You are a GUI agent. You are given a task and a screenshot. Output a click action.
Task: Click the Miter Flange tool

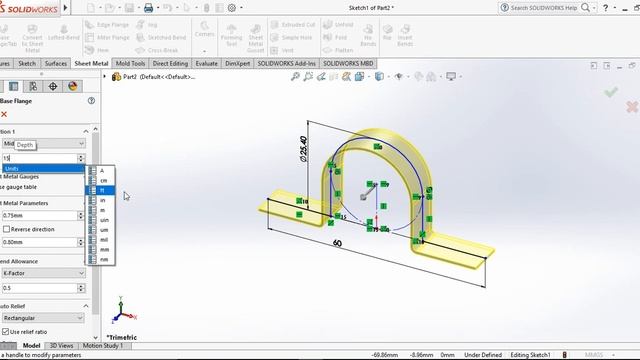click(108, 38)
